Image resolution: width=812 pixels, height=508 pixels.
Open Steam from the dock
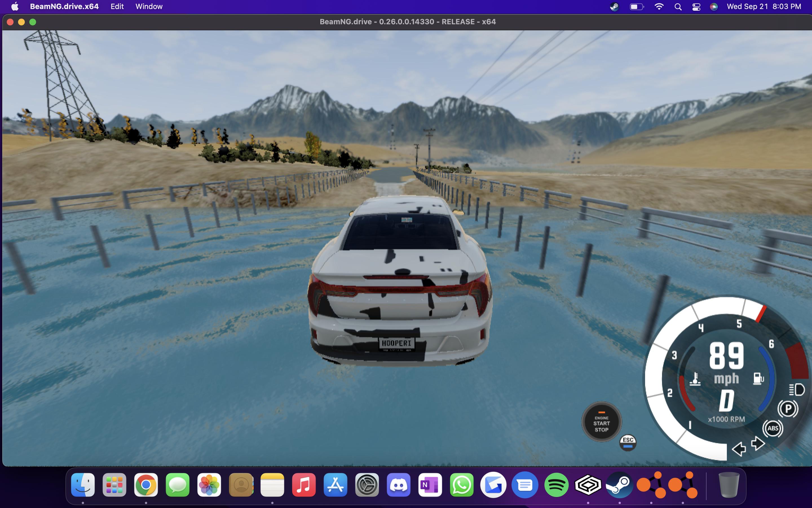click(619, 485)
